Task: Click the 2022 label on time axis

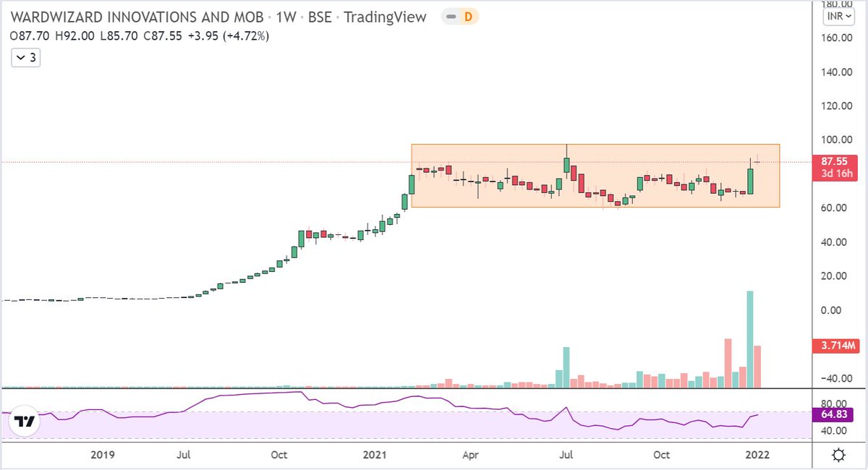Action: coord(757,456)
